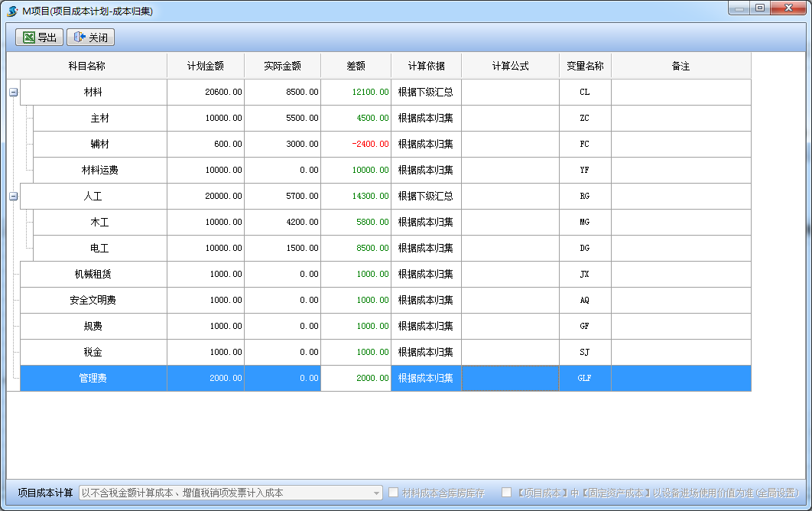Click the 计算公式 cell for 管理费
This screenshot has width=812, height=511.
click(510, 378)
